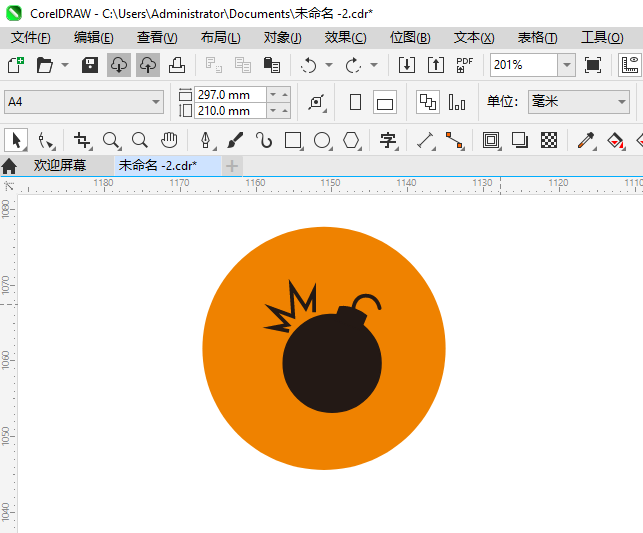
Task: Expand the redo history dropdown
Action: click(374, 65)
